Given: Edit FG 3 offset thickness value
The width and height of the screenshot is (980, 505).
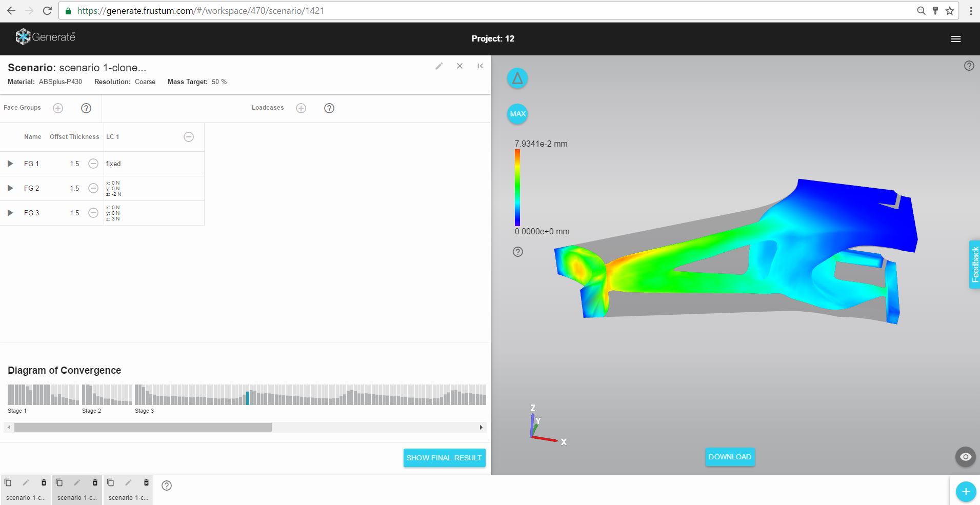Looking at the screenshot, I should (74, 213).
